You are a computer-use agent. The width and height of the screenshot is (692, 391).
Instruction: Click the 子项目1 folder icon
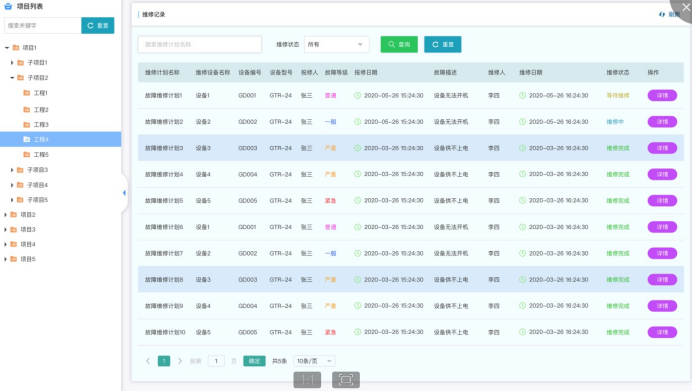pyautogui.click(x=20, y=63)
